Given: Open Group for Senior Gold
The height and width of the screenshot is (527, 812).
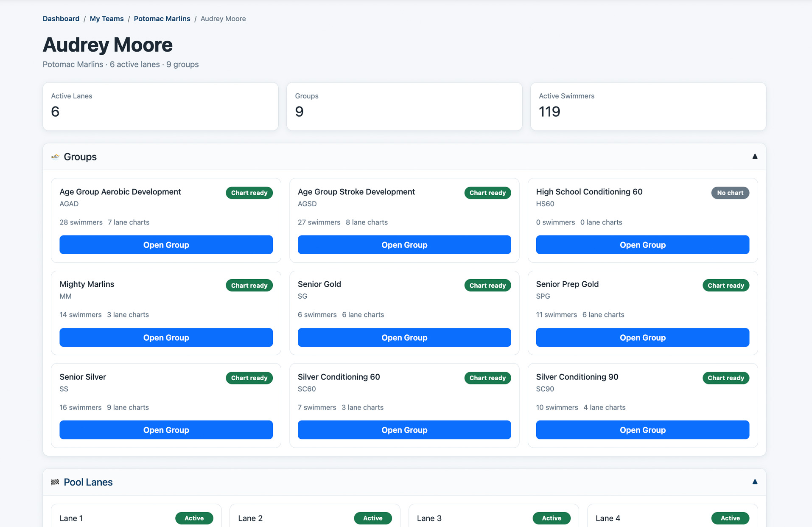Looking at the screenshot, I should coord(404,337).
